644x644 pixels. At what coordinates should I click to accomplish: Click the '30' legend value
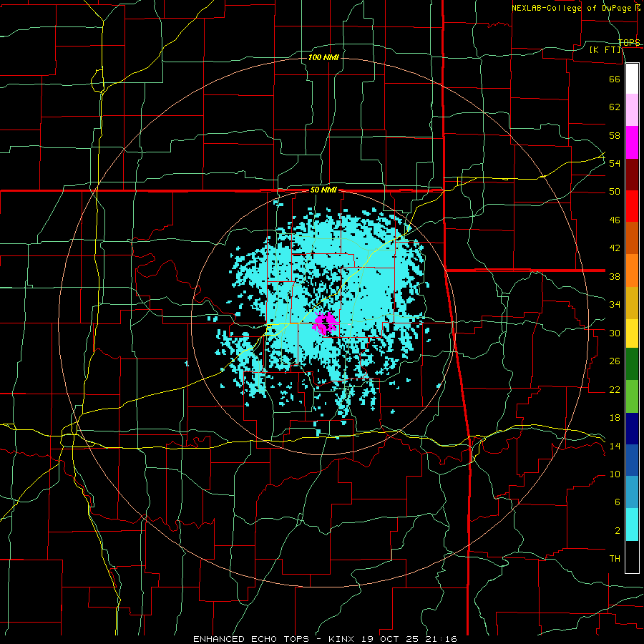tap(615, 333)
